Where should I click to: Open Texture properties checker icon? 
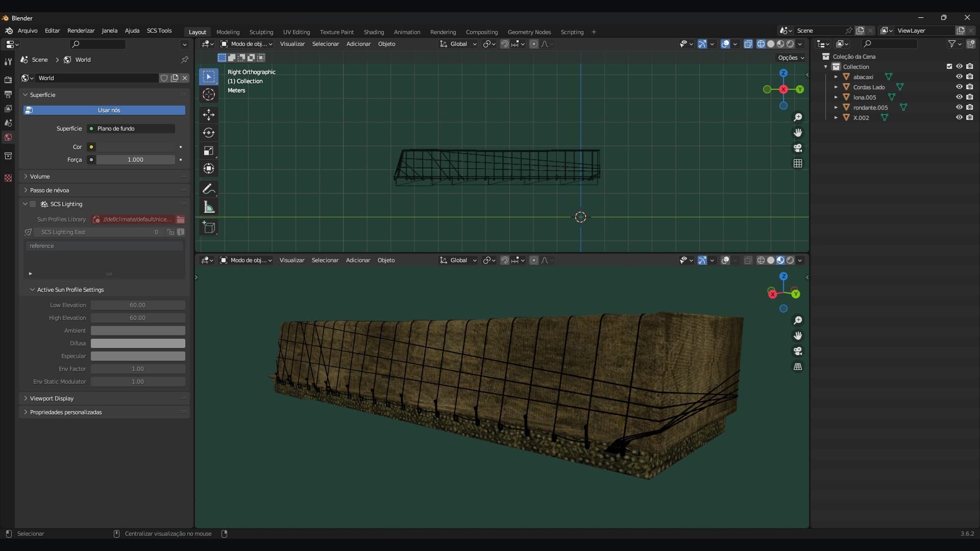[8, 178]
